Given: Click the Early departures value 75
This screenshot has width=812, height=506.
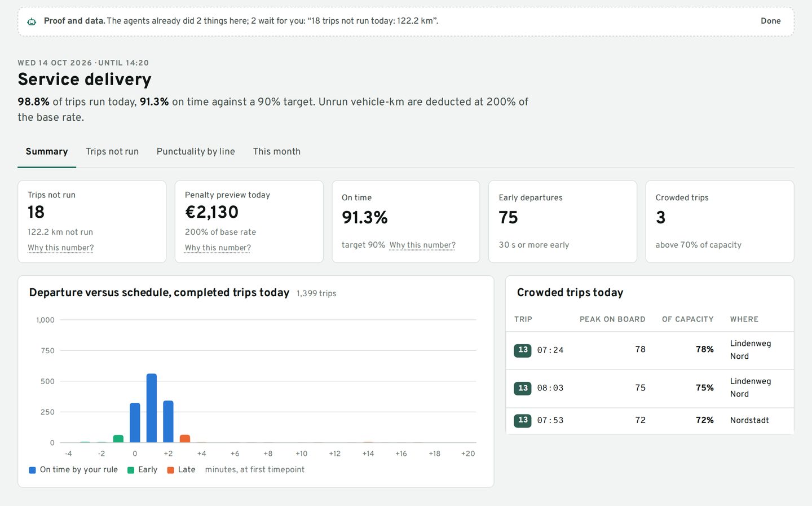Looking at the screenshot, I should point(509,218).
